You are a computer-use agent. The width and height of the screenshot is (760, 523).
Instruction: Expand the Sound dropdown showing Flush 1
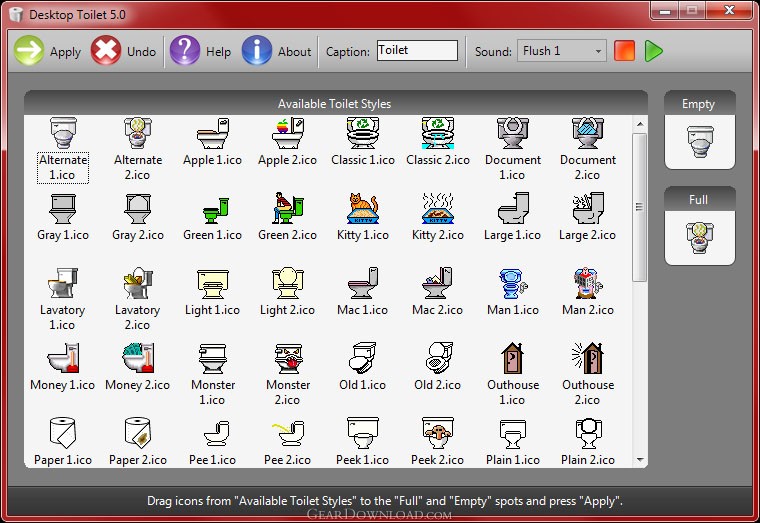(x=561, y=50)
